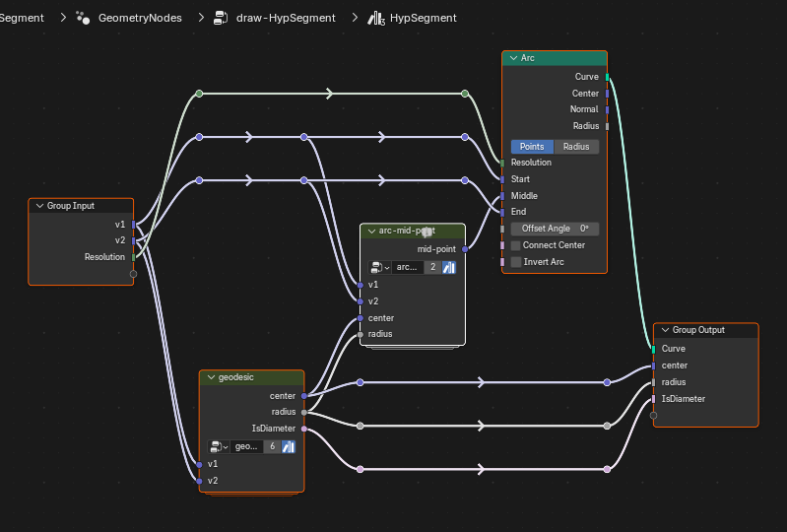Click the user count 6 on geodesic node
Image resolution: width=787 pixels, height=532 pixels.
pos(272,446)
